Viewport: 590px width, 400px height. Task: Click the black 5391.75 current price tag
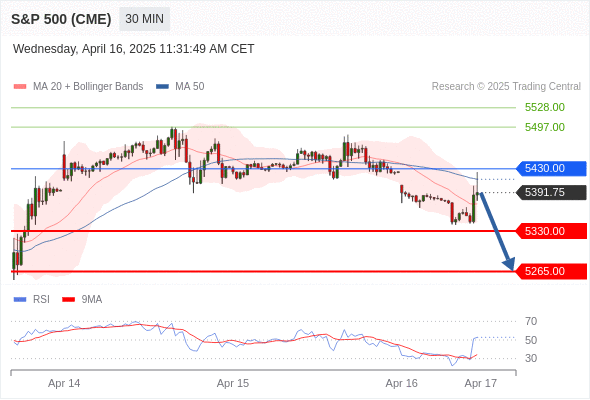coord(551,192)
